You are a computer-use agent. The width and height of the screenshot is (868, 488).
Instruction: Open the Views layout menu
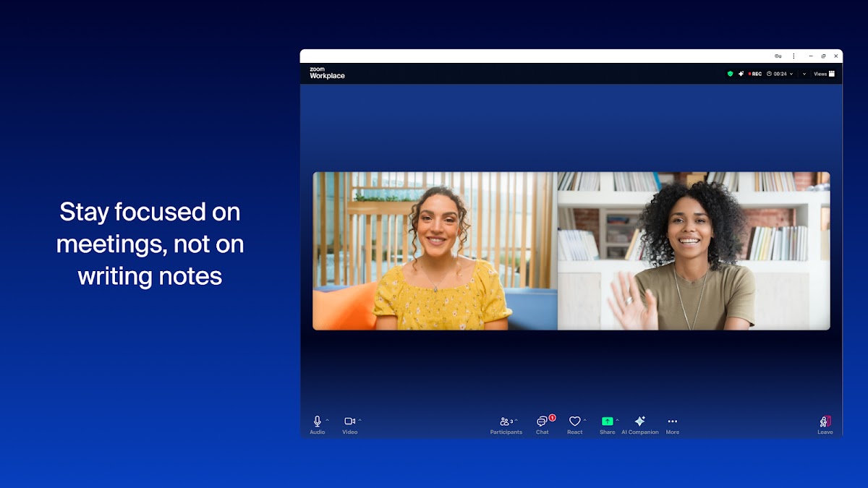(x=824, y=74)
